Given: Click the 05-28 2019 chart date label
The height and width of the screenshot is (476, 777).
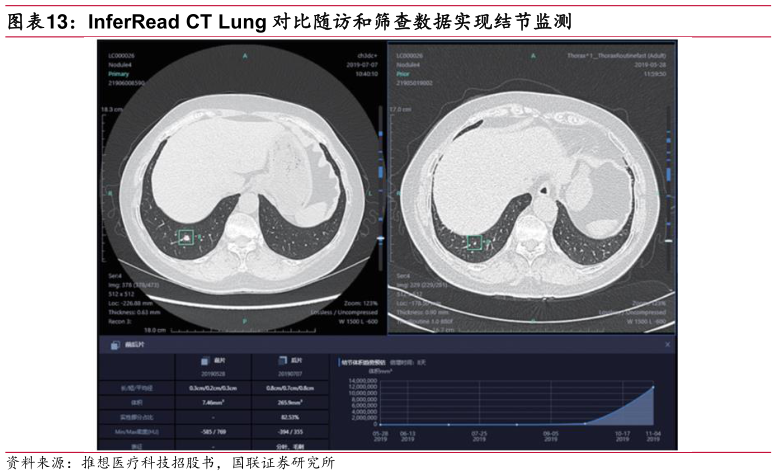Looking at the screenshot, I should point(380,436).
